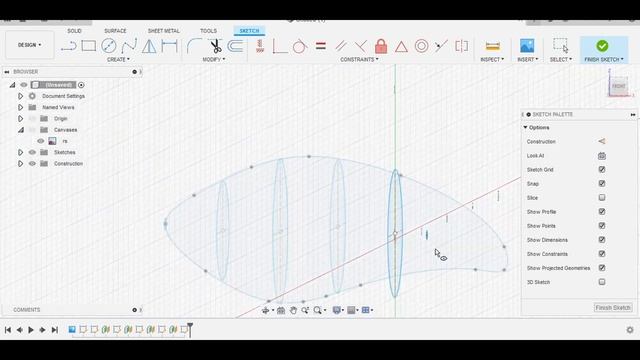640x360 pixels.
Task: Open the Measure tool in Inspect
Action: click(x=493, y=46)
